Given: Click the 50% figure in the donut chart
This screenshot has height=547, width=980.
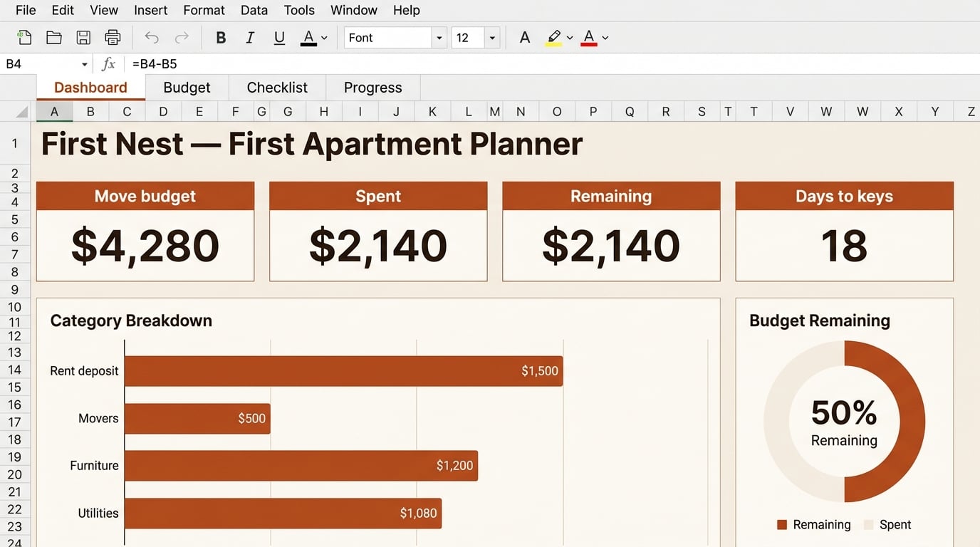Looking at the screenshot, I should coord(844,412).
